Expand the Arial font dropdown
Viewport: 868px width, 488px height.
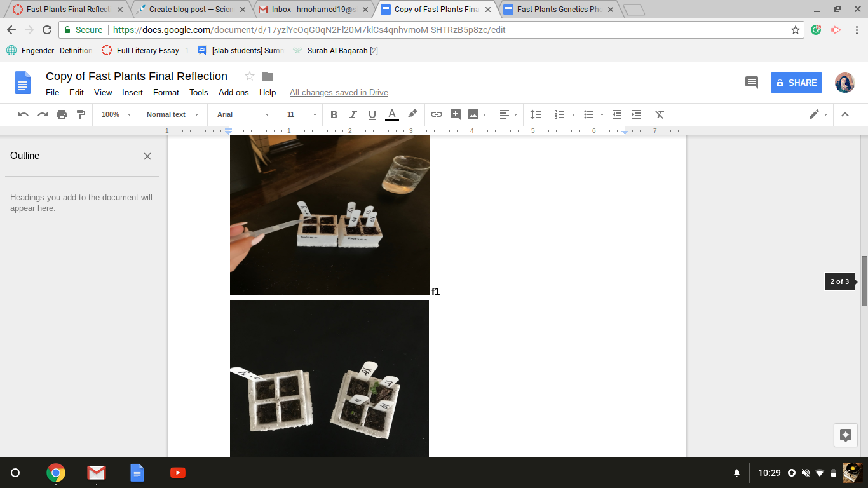[x=243, y=114]
